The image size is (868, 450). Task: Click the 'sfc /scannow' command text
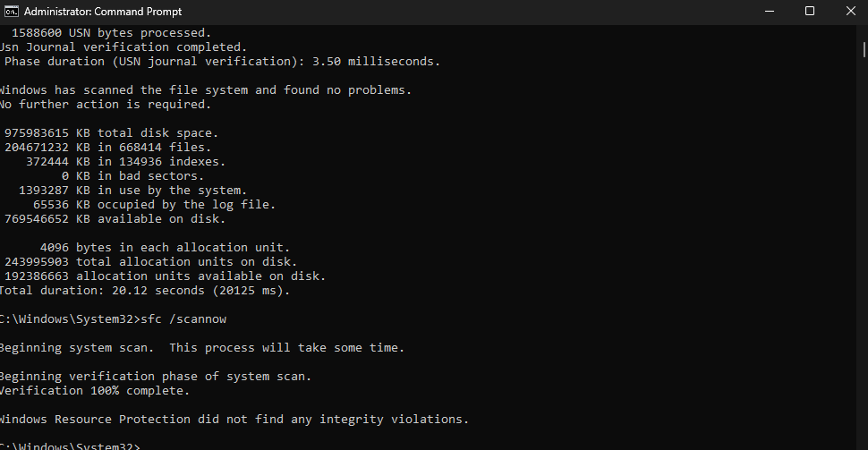(x=183, y=319)
